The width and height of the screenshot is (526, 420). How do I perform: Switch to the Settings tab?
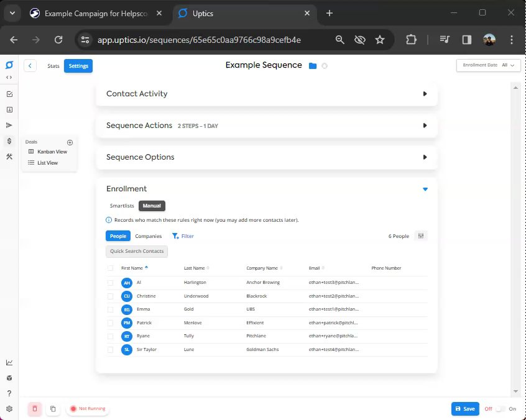tap(78, 66)
